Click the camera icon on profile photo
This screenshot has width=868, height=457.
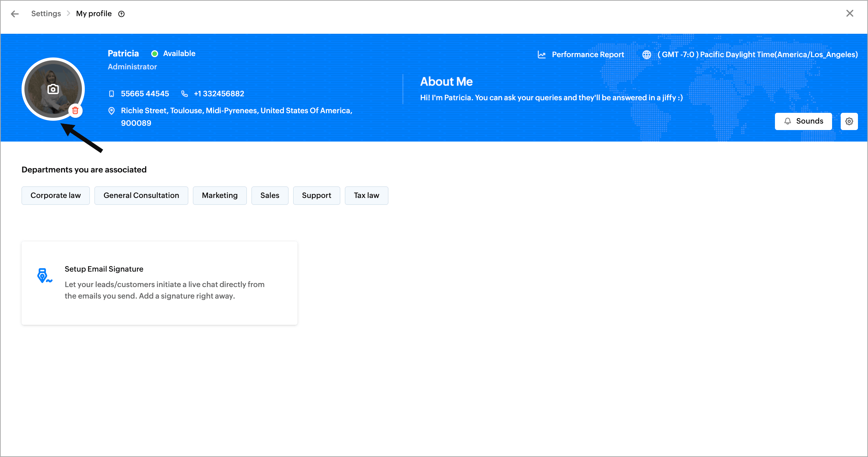pos(53,89)
